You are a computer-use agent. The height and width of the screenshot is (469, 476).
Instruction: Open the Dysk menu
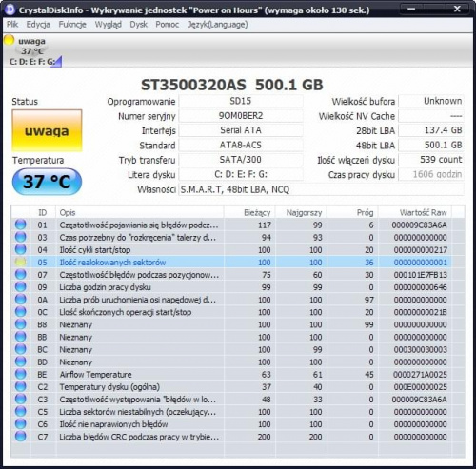[139, 25]
